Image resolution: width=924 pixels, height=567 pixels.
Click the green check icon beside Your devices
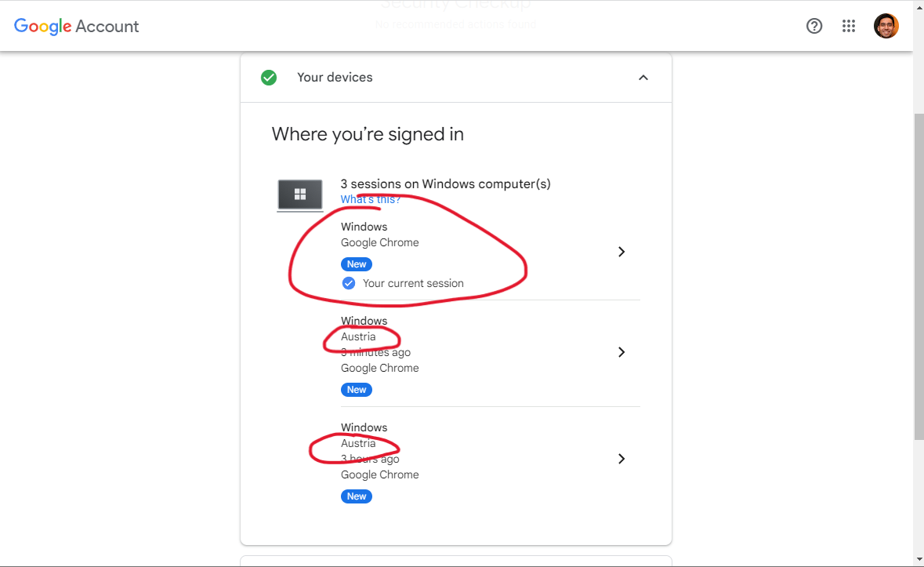269,77
